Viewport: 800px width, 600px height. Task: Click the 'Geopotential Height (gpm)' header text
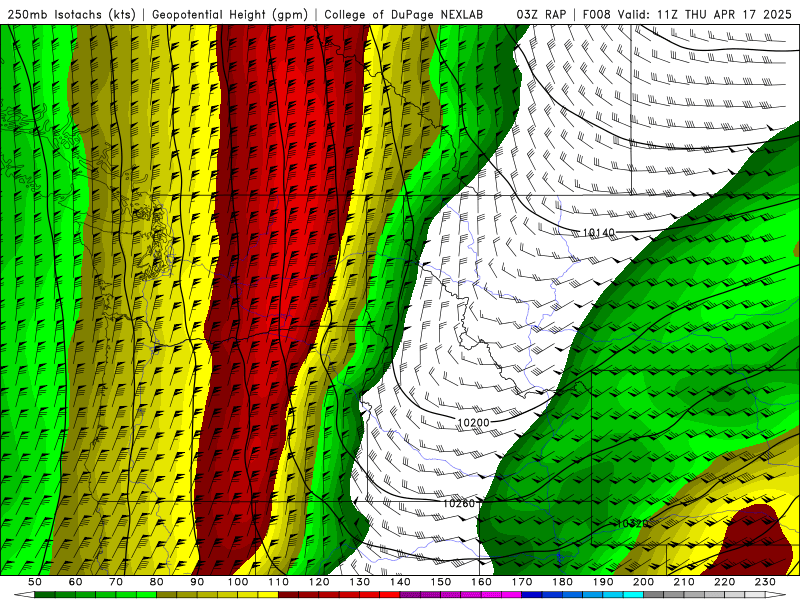pyautogui.click(x=230, y=15)
